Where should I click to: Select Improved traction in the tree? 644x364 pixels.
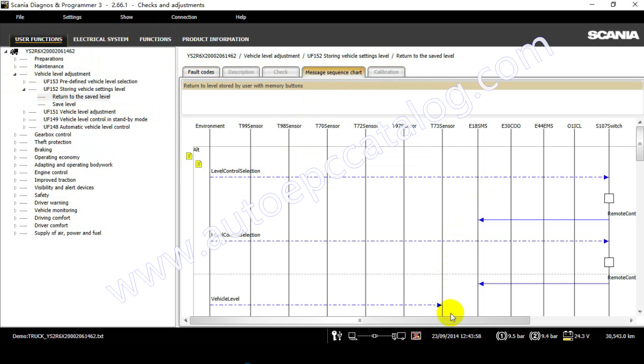tap(55, 180)
